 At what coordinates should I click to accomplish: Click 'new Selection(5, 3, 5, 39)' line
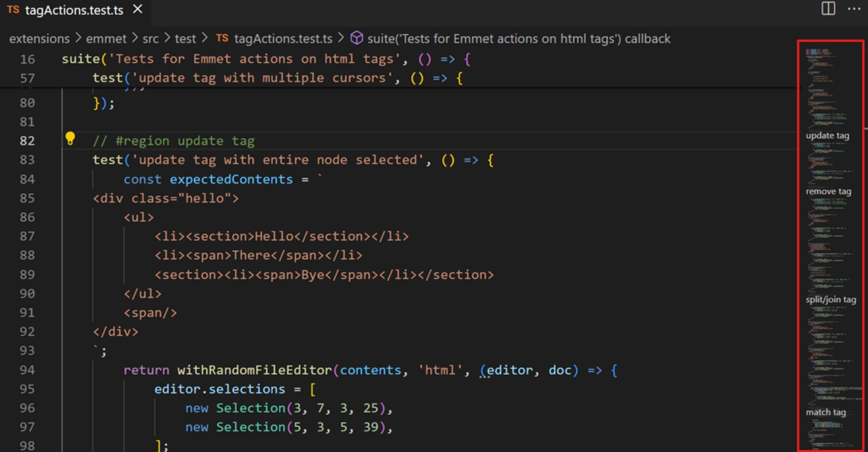tap(289, 427)
